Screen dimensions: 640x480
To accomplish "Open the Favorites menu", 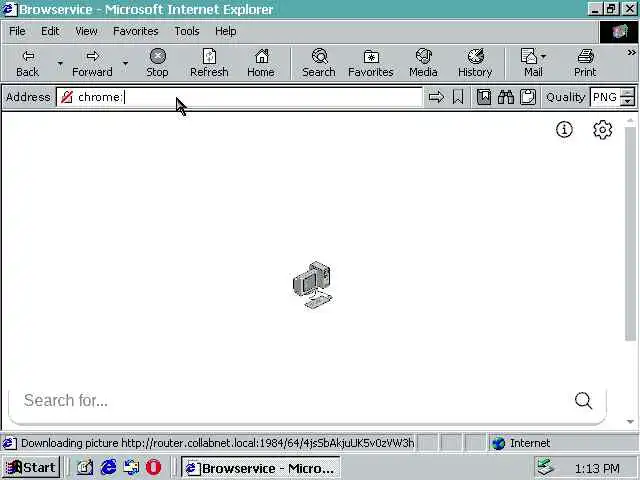I will point(136,31).
